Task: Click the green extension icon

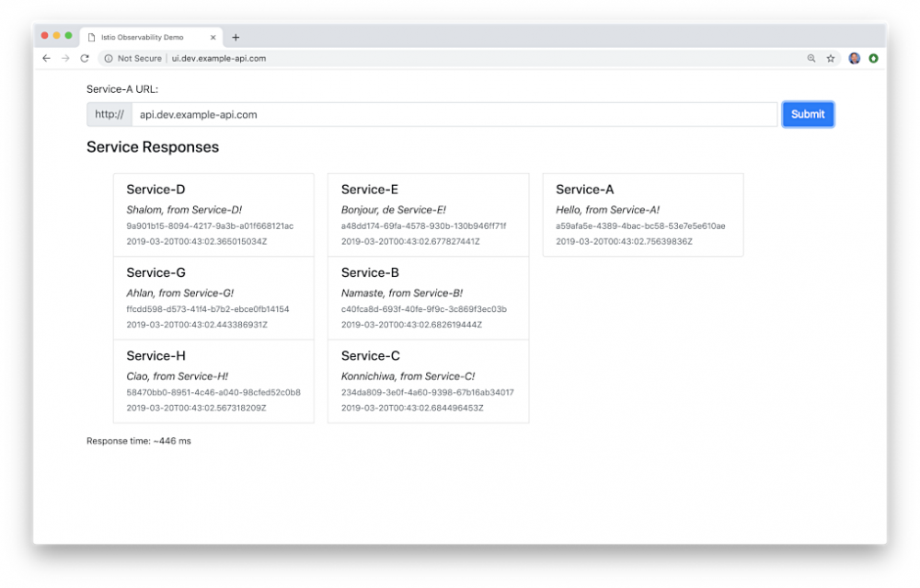Action: (874, 58)
